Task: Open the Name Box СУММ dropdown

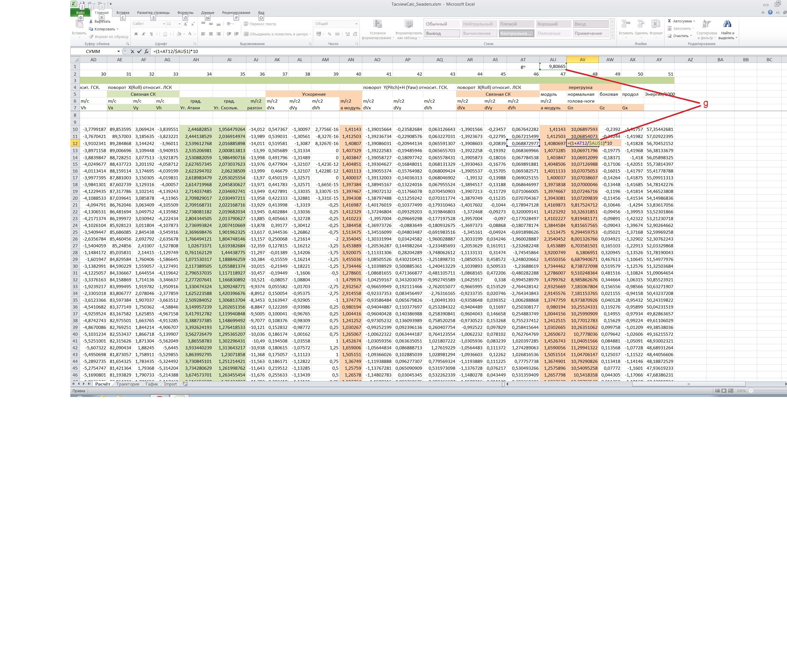Action: click(x=119, y=51)
